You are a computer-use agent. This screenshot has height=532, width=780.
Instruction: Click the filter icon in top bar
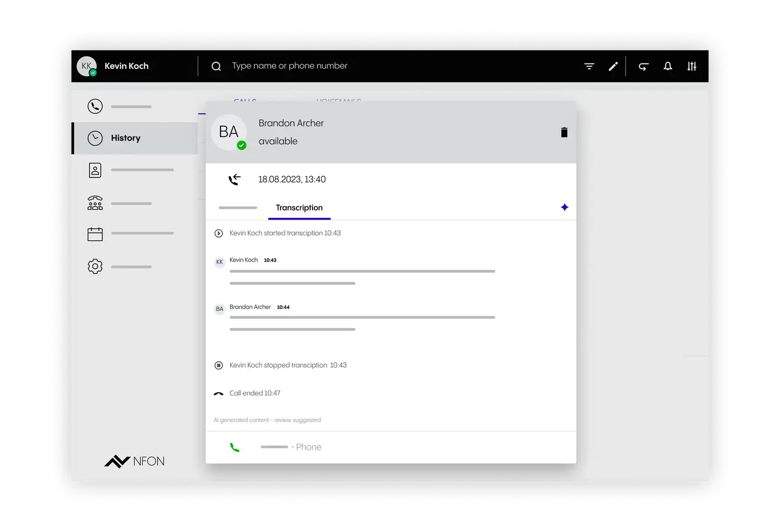(589, 66)
